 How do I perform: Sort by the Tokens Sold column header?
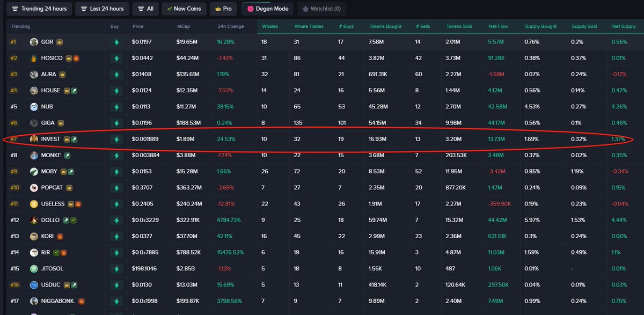459,26
